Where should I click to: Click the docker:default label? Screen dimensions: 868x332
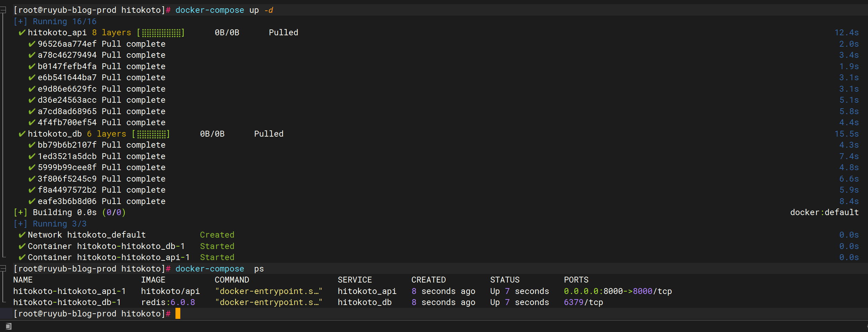[824, 212]
